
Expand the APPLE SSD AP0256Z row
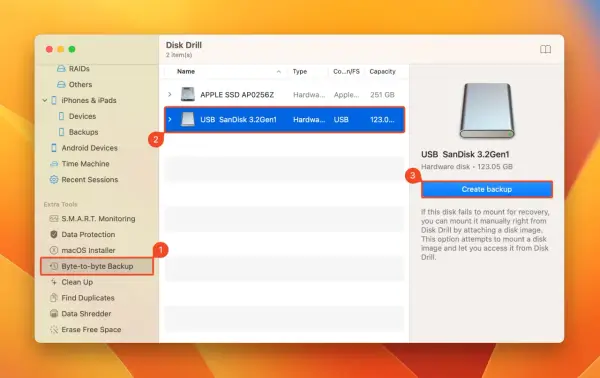170,94
